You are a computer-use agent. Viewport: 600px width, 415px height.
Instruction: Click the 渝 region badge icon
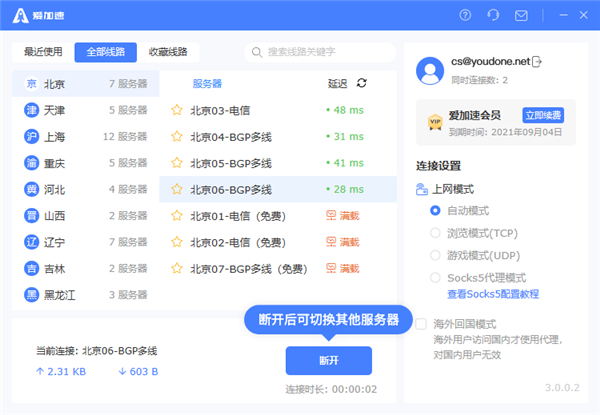pyautogui.click(x=31, y=163)
